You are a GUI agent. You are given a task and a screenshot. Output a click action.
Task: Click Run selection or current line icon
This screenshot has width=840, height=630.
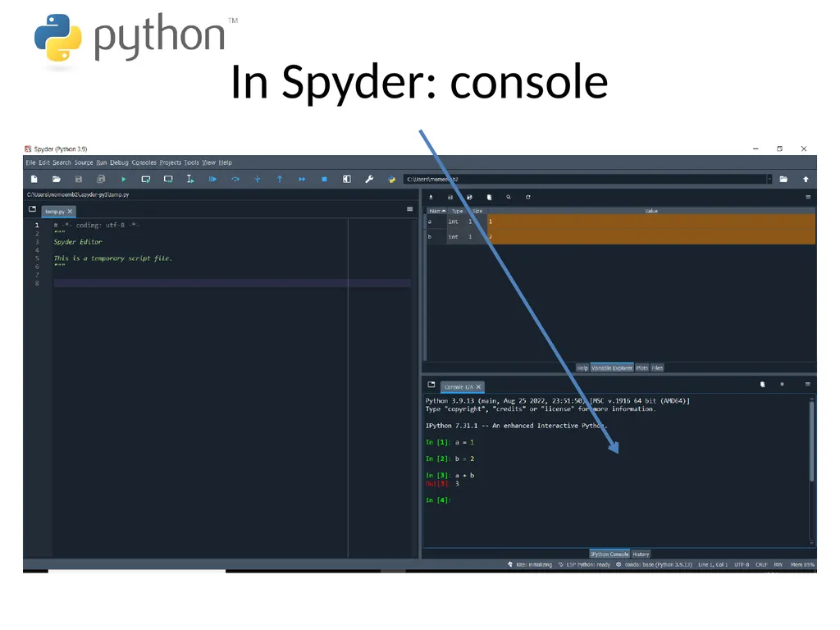[190, 180]
